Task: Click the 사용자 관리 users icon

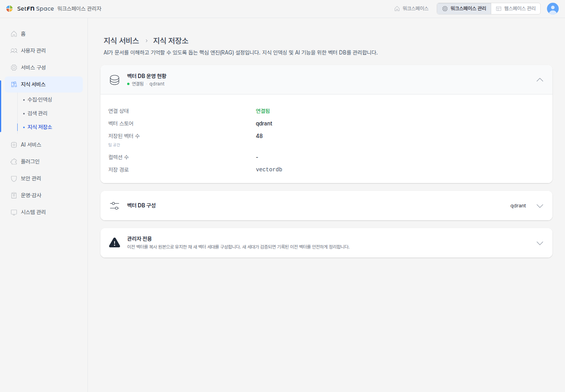Action: pos(14,51)
